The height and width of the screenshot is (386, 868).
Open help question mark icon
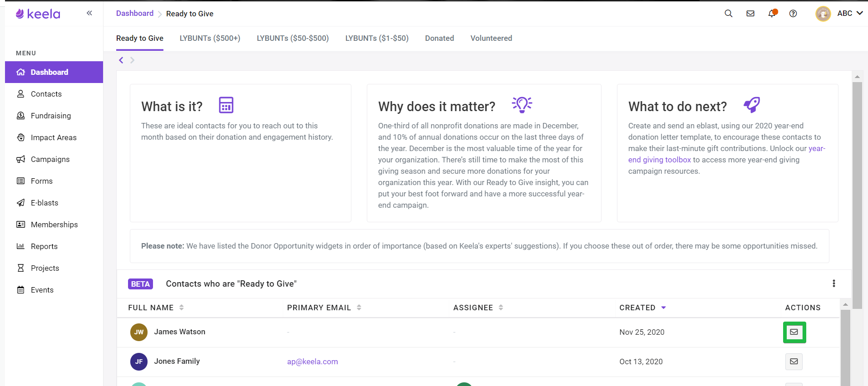click(x=793, y=14)
